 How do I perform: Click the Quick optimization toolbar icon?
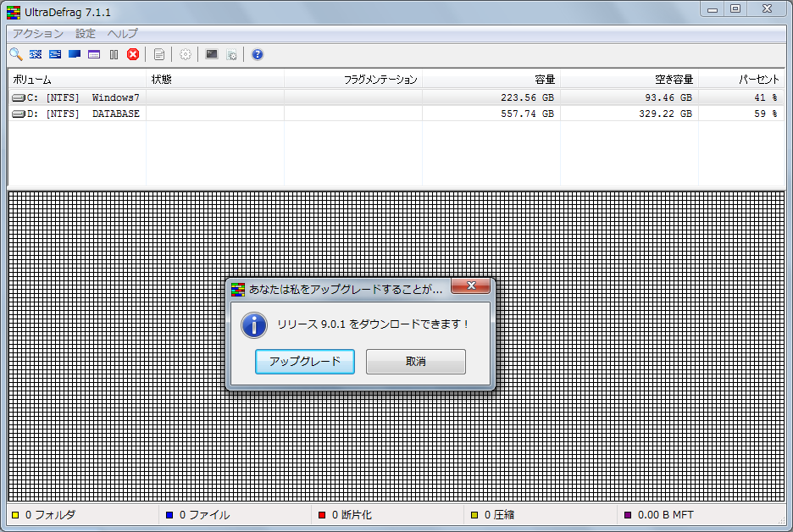tap(55, 54)
